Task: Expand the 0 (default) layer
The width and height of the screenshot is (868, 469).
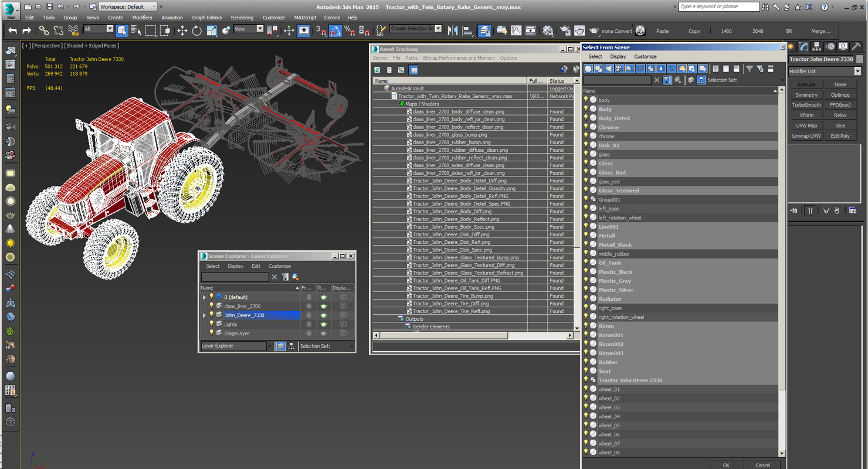Action: tap(205, 297)
